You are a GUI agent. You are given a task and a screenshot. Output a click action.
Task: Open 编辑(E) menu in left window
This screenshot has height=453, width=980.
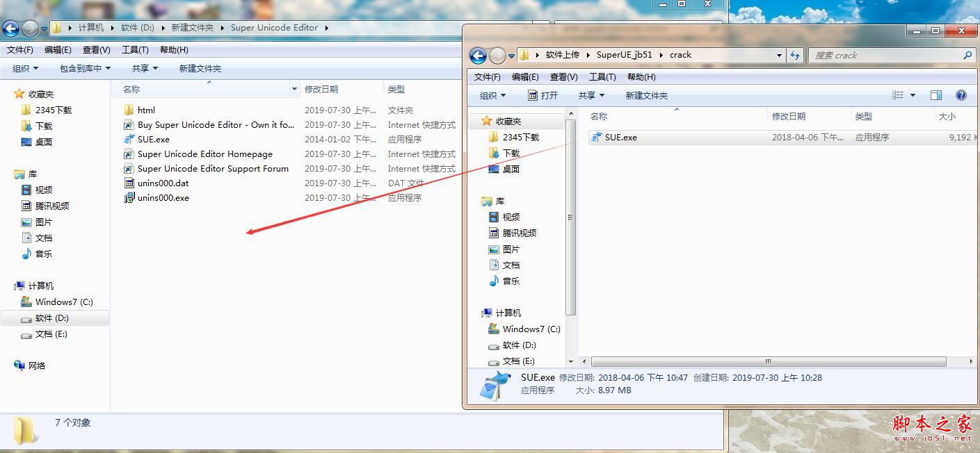[58, 50]
